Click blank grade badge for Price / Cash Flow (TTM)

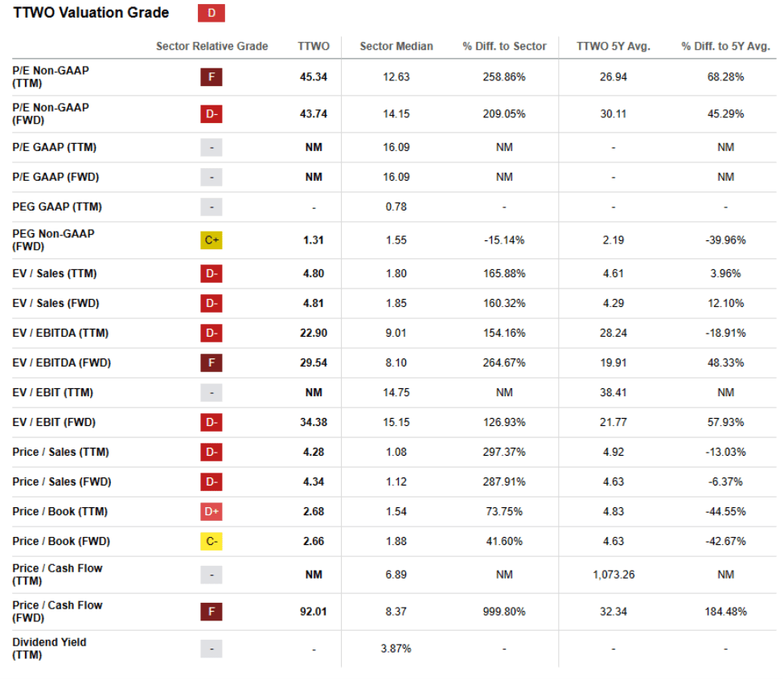point(211,575)
